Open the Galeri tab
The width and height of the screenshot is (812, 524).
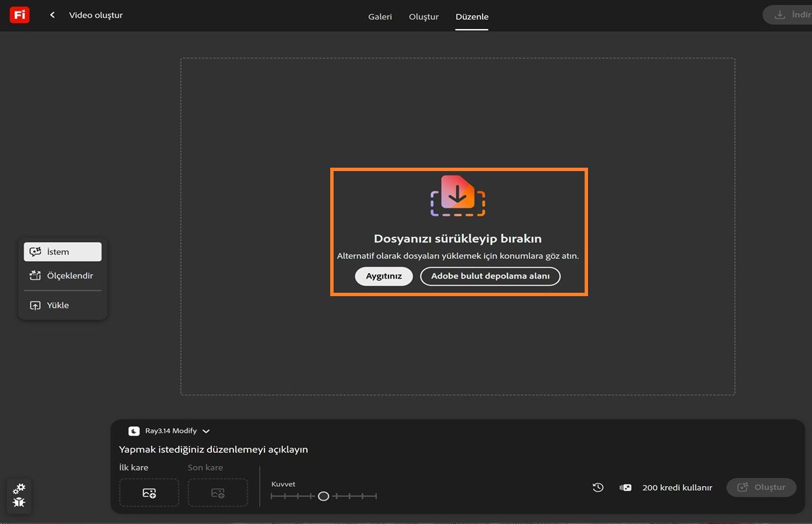(x=380, y=16)
